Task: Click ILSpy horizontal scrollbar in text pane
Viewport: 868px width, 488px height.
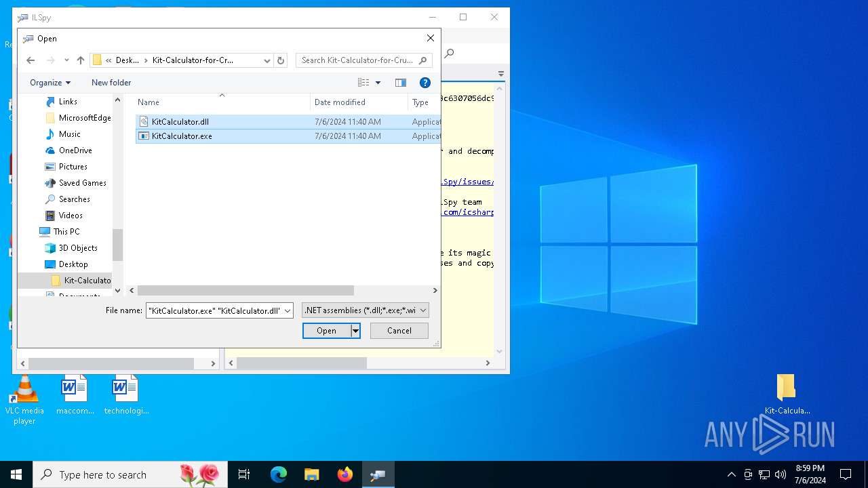Action: (301, 363)
